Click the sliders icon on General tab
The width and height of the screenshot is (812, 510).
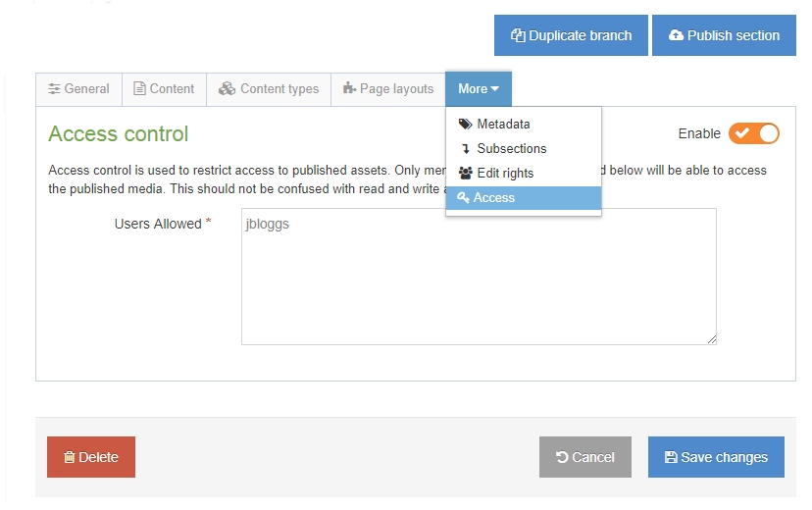tap(54, 89)
